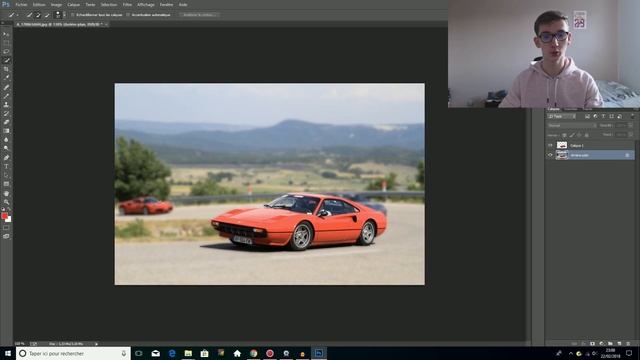The height and width of the screenshot is (360, 640).
Task: Open the Calque menu
Action: (73, 4)
